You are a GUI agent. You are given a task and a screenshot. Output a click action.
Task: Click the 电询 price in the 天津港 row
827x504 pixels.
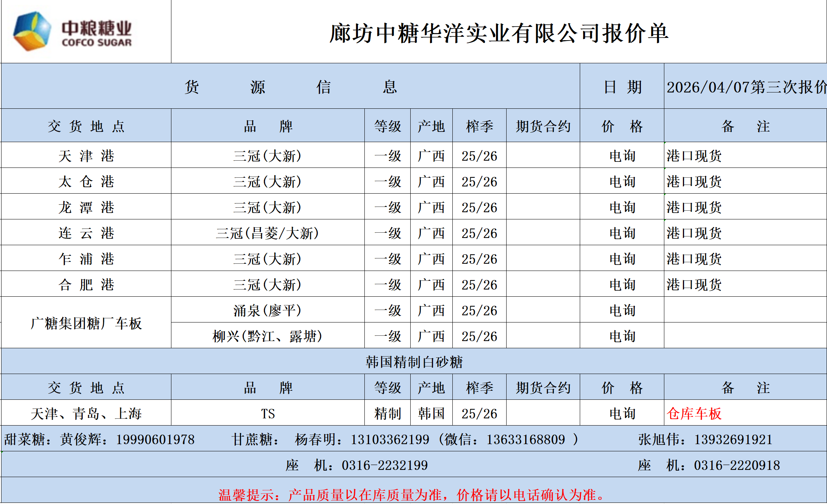[622, 156]
